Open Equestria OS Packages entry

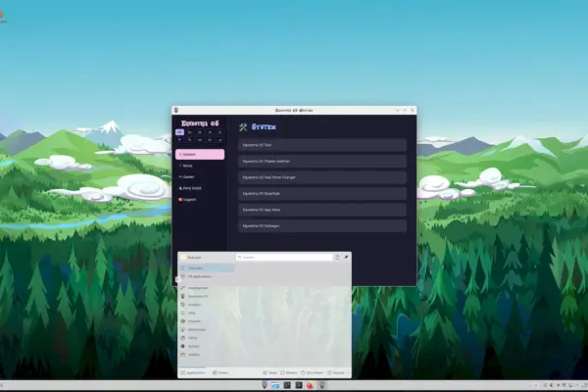322,225
